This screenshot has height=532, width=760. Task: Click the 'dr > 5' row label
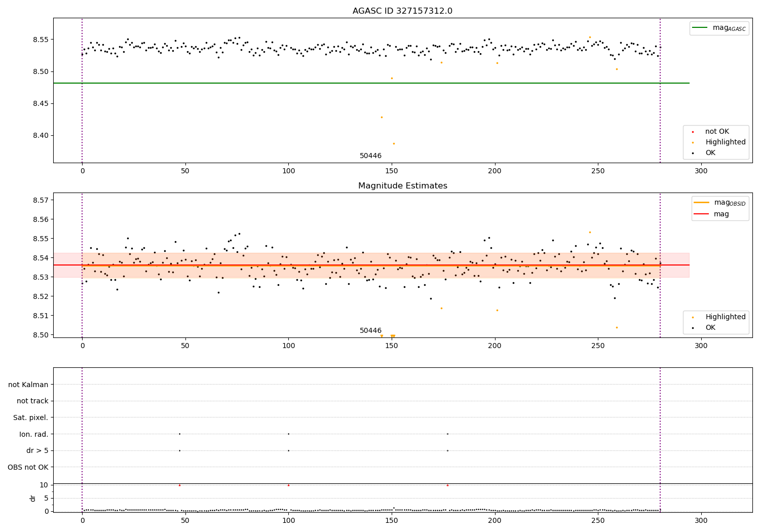click(x=37, y=450)
